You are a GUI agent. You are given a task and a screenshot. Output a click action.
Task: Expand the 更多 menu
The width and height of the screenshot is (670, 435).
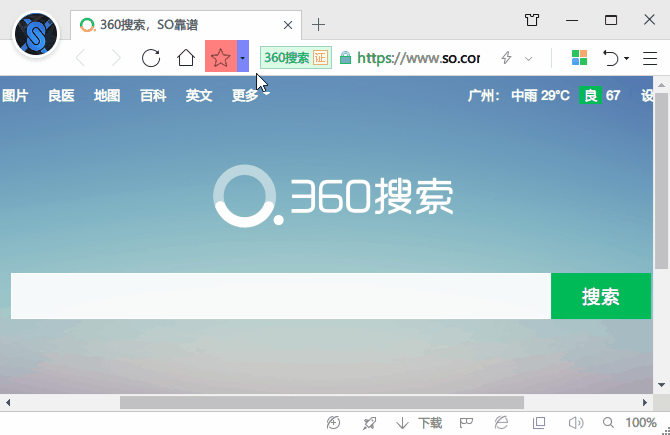(250, 95)
